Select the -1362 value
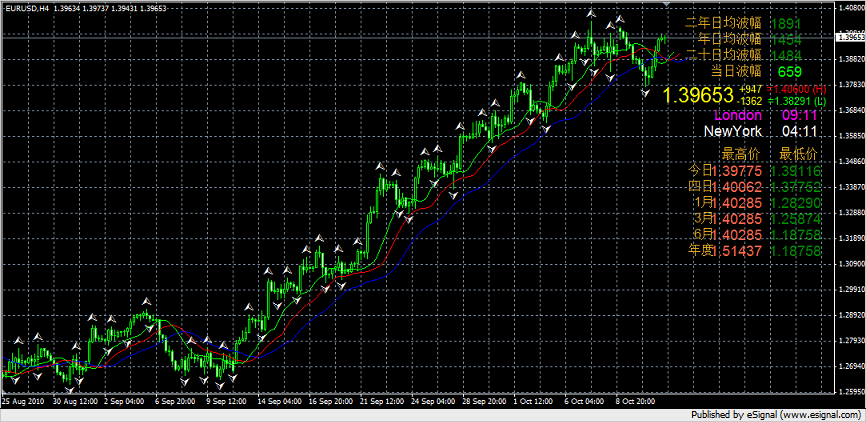This screenshot has height=422, width=866. (749, 101)
